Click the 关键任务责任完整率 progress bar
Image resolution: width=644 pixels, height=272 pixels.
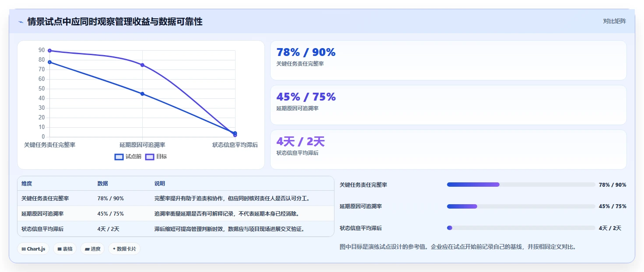pyautogui.click(x=521, y=185)
